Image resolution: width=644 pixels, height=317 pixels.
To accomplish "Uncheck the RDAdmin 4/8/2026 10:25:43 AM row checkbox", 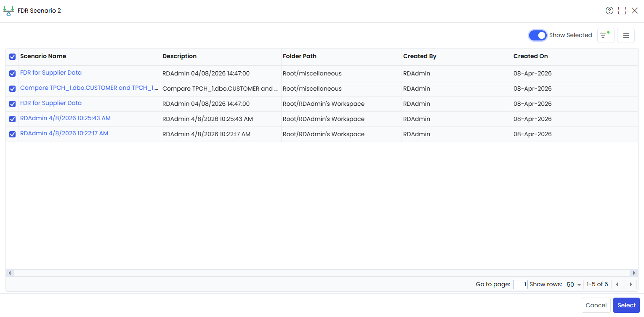I will click(12, 119).
